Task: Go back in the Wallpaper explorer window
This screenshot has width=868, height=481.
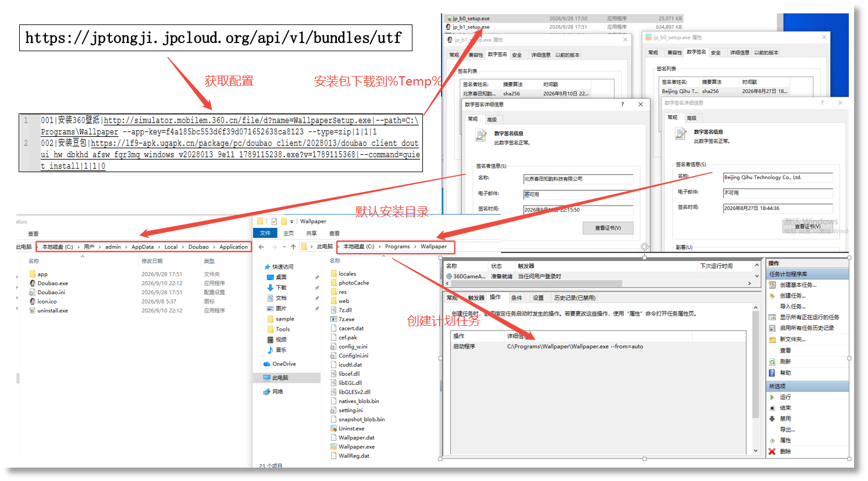Action: click(262, 247)
